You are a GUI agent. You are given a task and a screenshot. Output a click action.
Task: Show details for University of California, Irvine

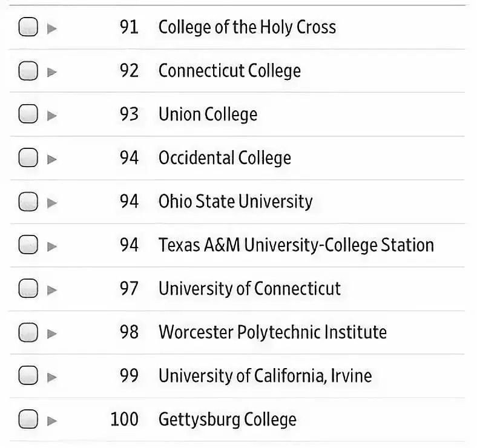52,377
